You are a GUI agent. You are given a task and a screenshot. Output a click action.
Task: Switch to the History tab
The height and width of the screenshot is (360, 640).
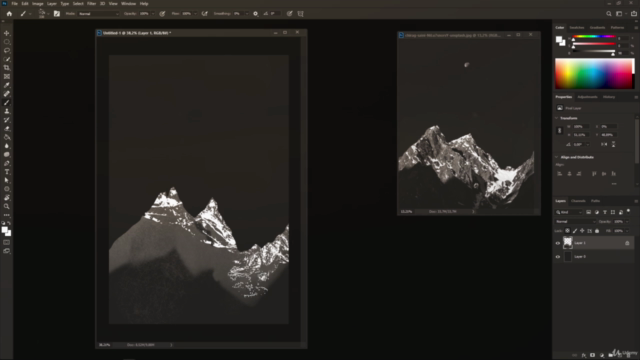[609, 97]
